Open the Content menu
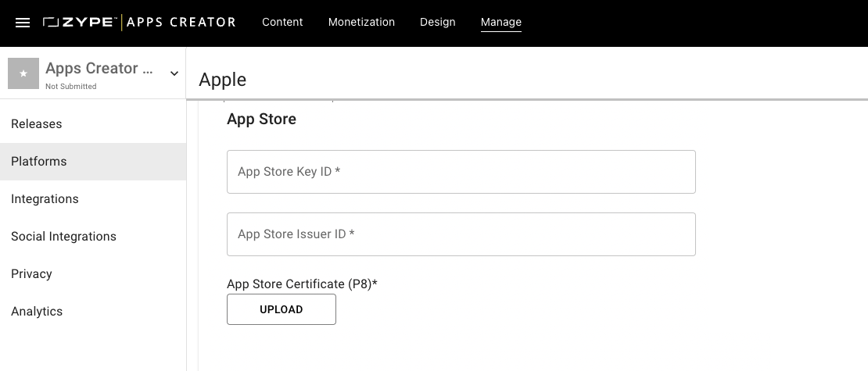 (x=282, y=22)
